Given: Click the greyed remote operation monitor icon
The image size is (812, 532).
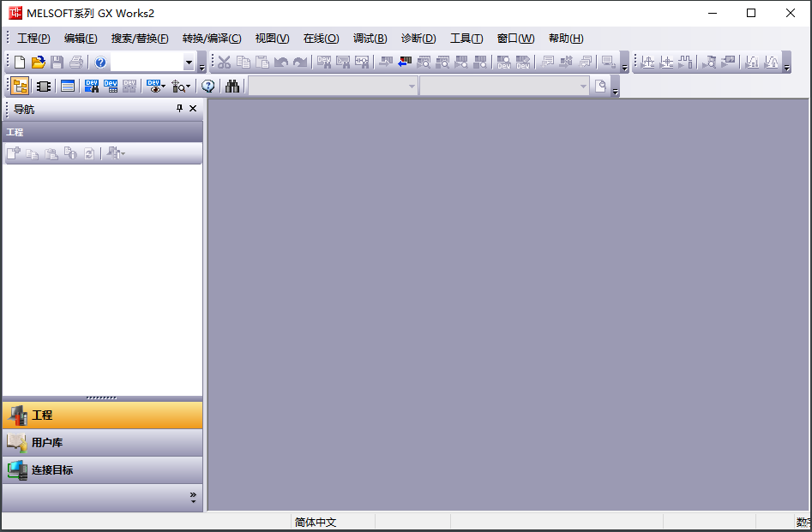Looking at the screenshot, I should pyautogui.click(x=609, y=63).
